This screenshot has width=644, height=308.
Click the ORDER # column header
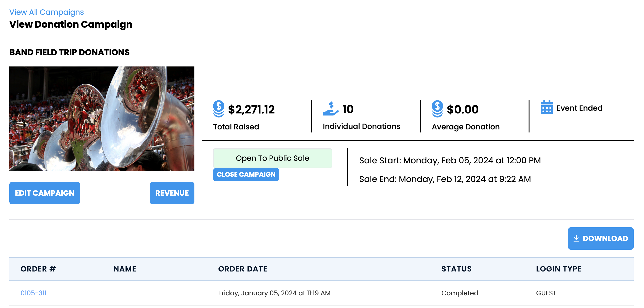pos(38,269)
